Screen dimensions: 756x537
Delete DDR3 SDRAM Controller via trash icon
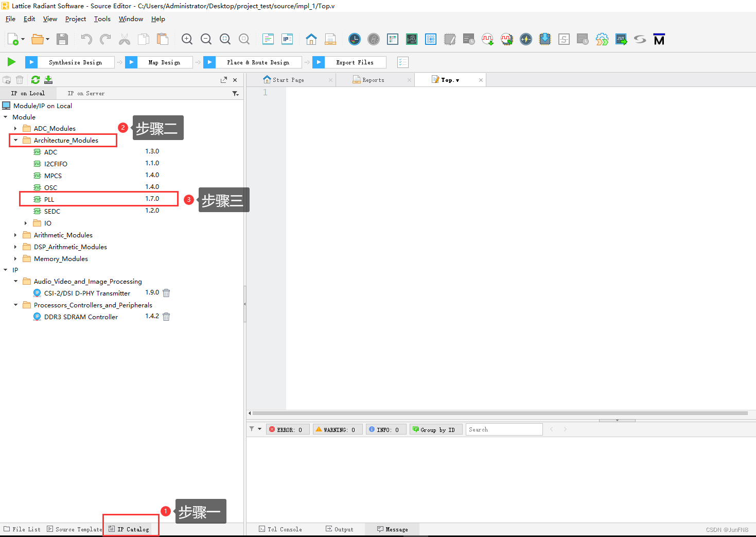[166, 317]
